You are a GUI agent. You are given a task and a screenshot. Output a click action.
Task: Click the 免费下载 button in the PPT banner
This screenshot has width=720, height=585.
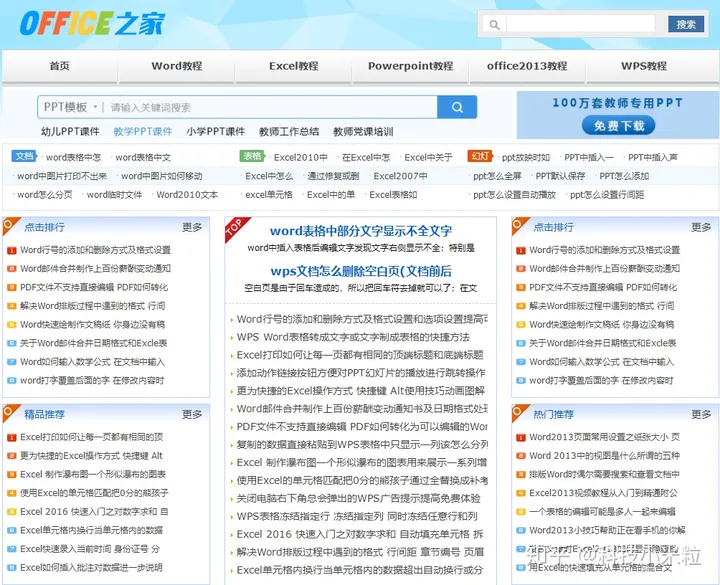click(619, 125)
